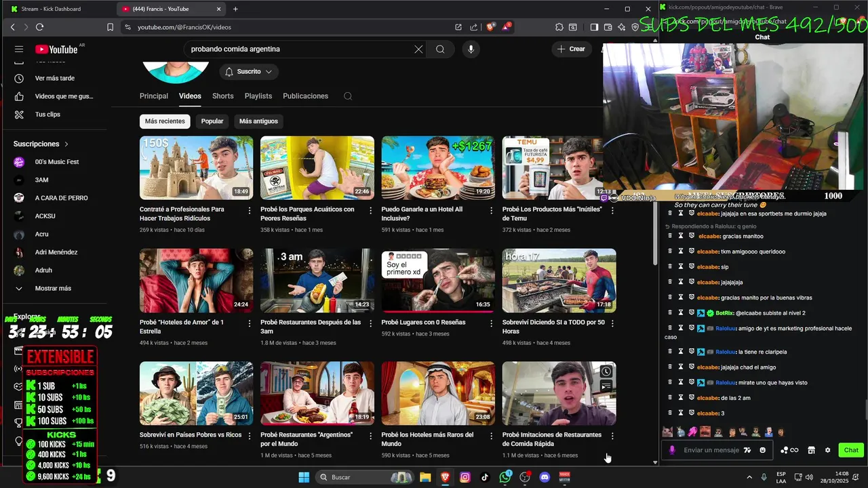Toggle the Brave sidebar panel

pos(594,27)
